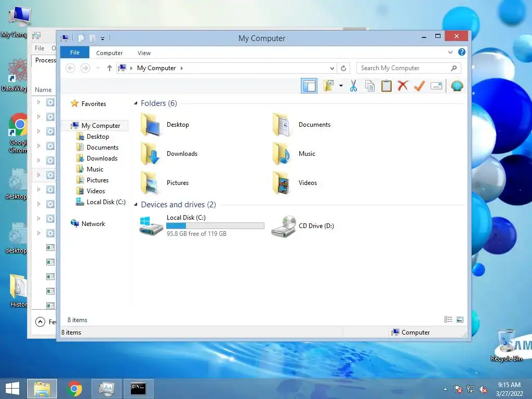Select Network in navigation pane
This screenshot has width=532, height=399.
click(88, 223)
